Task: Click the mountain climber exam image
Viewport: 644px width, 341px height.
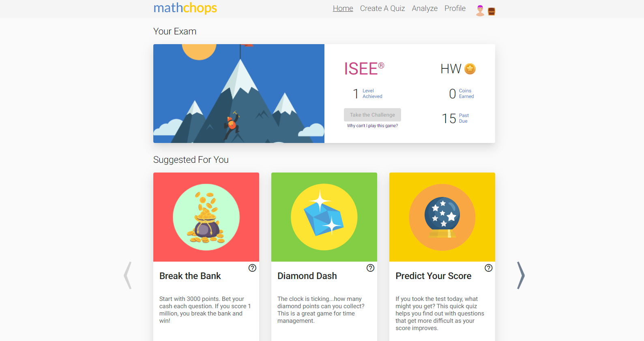Action: click(x=239, y=94)
